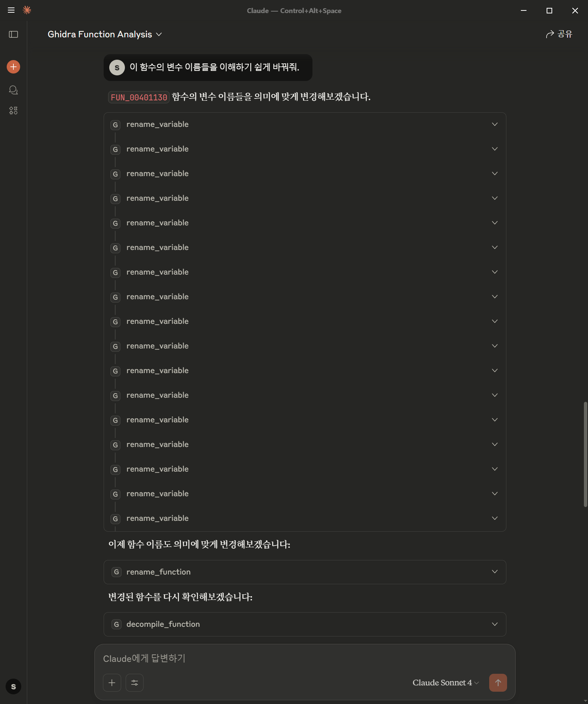
Task: Open the chats history icon in the sidebar
Action: (x=13, y=90)
